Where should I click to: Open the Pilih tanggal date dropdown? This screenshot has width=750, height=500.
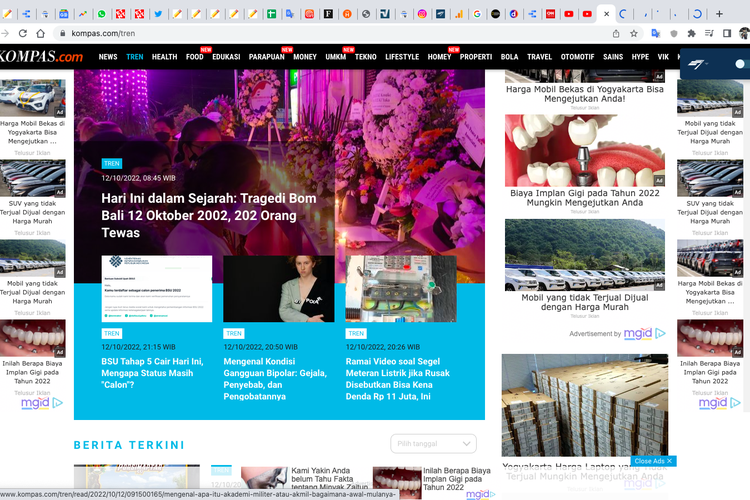pos(432,444)
